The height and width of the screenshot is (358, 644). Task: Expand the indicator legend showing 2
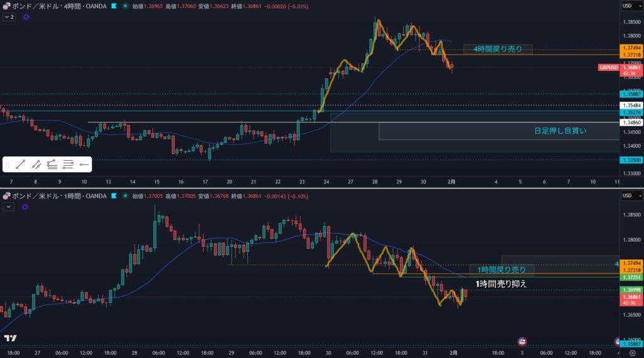click(x=9, y=18)
